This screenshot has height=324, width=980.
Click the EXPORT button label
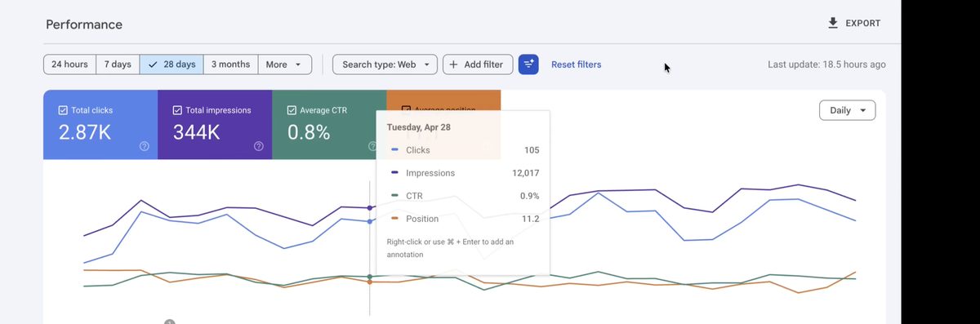(863, 24)
